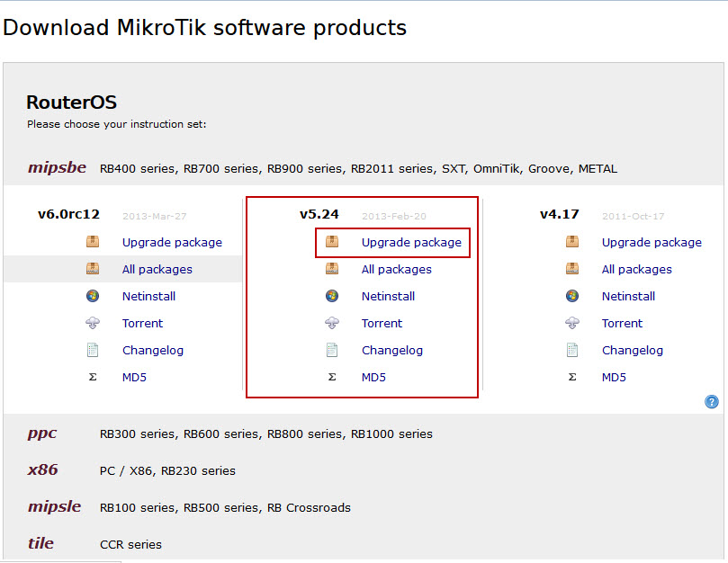
Task: Open the blue question mark help icon
Action: (x=711, y=401)
